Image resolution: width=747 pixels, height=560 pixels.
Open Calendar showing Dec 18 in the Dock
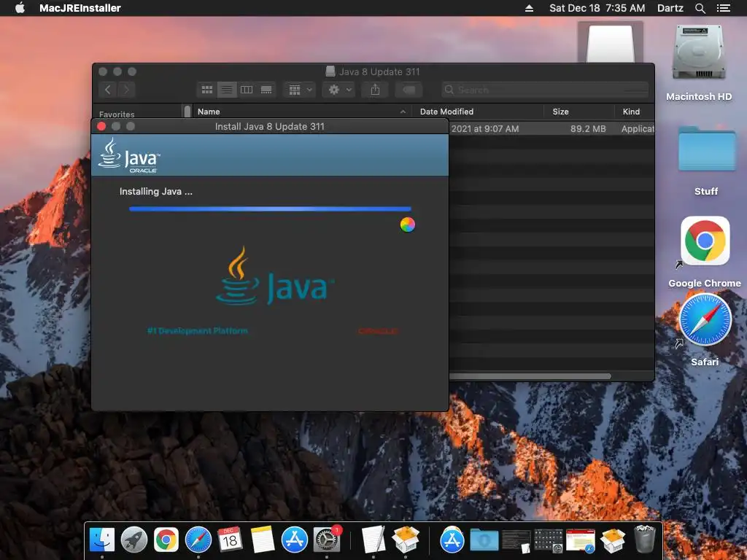230,540
